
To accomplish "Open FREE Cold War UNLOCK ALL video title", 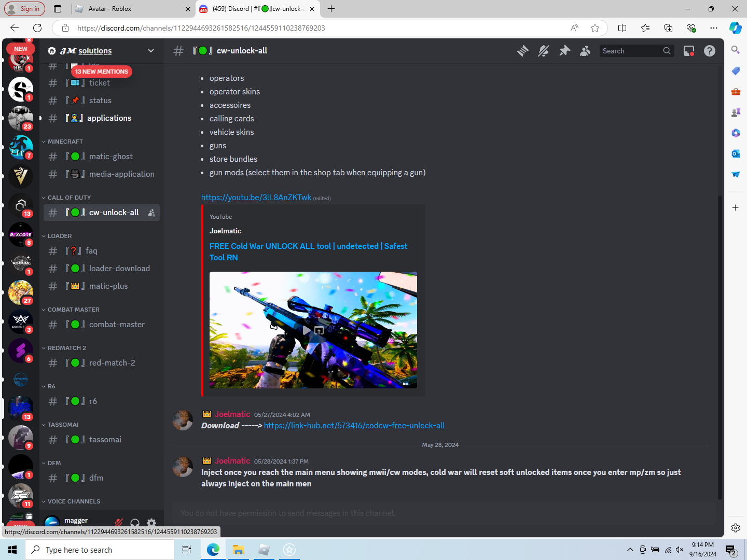I will (x=308, y=251).
